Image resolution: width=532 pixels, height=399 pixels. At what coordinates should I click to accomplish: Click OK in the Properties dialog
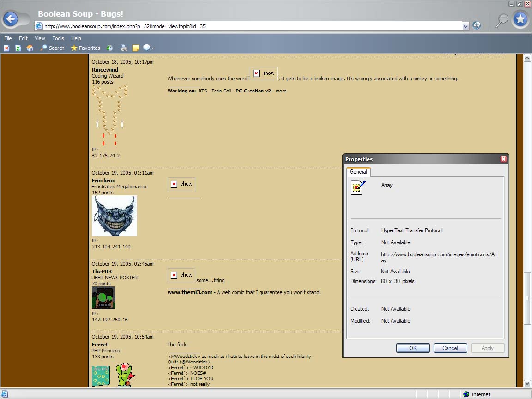(x=413, y=348)
